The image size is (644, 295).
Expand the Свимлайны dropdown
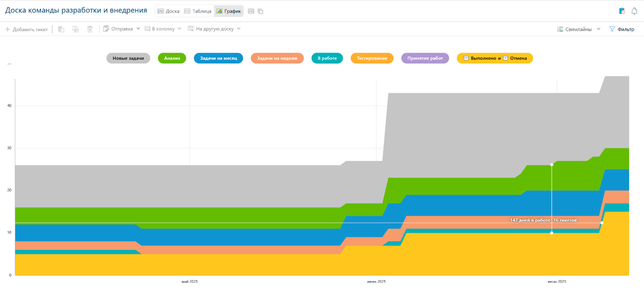(579, 29)
